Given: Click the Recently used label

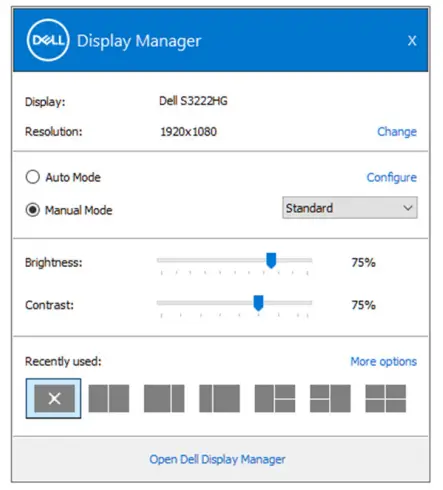Looking at the screenshot, I should pyautogui.click(x=63, y=361).
